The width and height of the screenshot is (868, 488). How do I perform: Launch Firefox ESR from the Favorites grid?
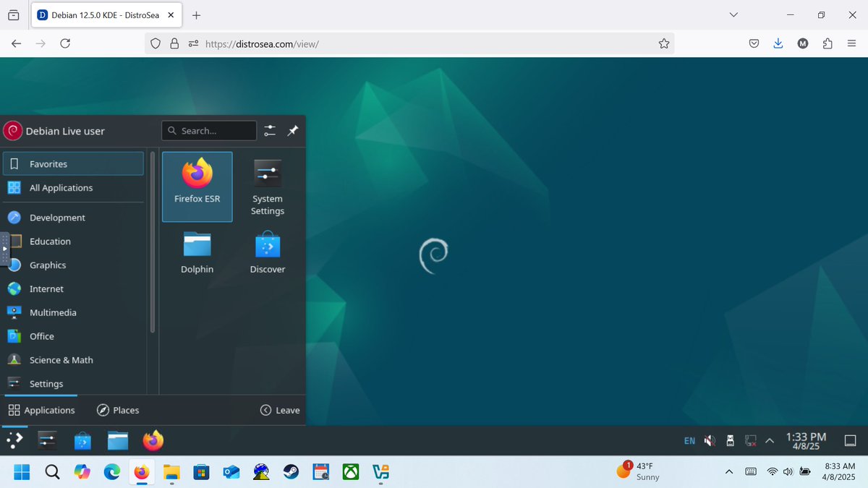197,187
